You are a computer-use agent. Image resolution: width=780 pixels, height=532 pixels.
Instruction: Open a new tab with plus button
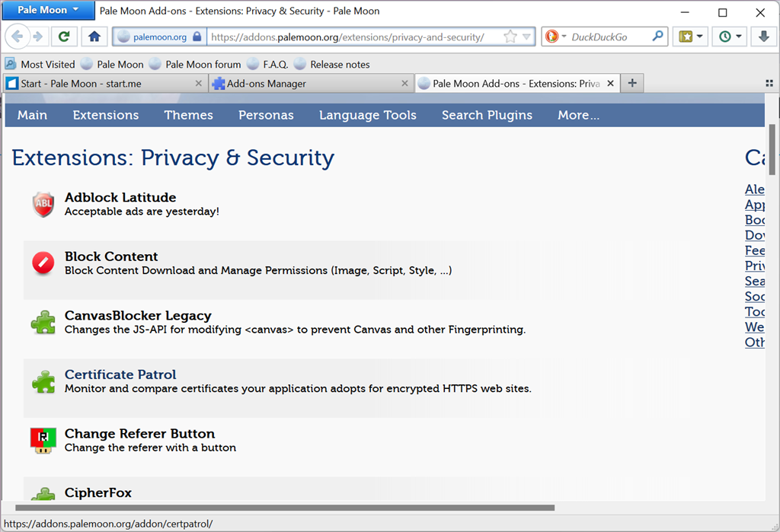tap(631, 83)
